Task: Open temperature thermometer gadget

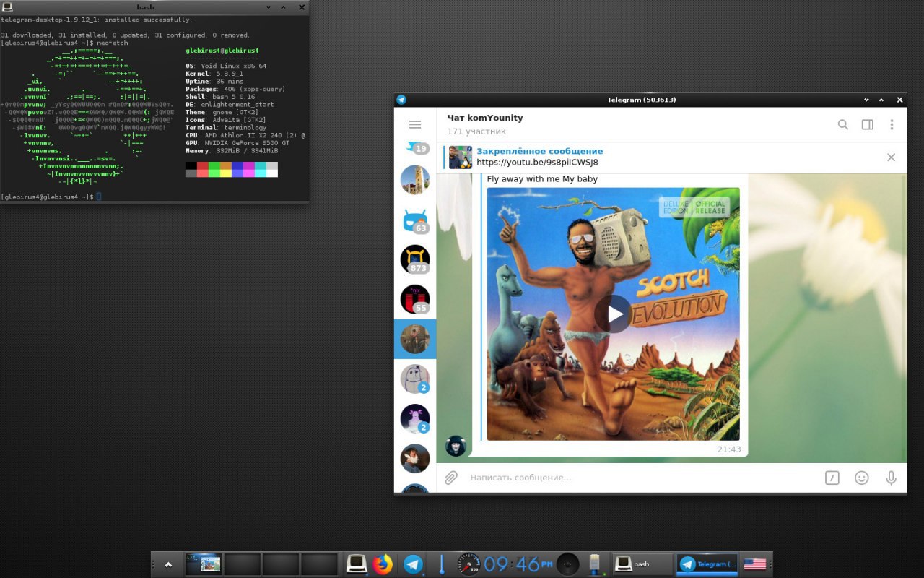Action: (x=442, y=564)
